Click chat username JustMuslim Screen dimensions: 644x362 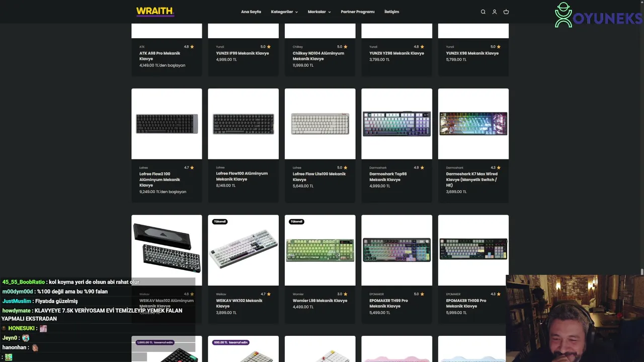point(17,301)
